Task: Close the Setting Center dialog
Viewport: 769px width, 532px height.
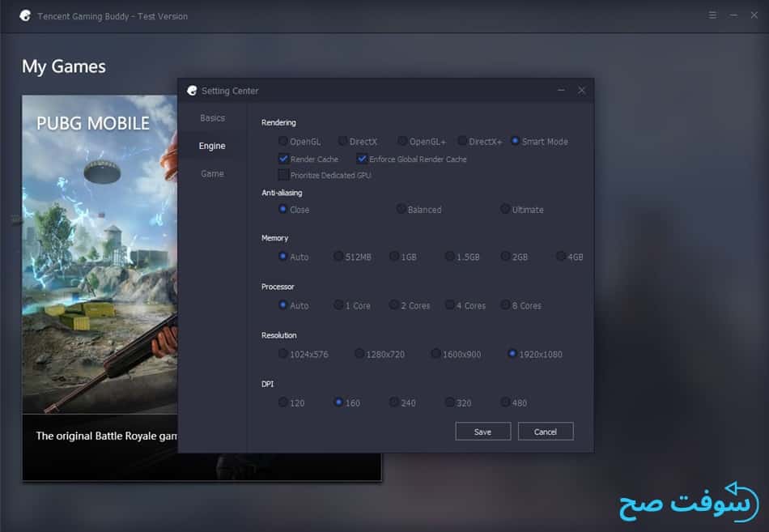Action: (x=582, y=91)
